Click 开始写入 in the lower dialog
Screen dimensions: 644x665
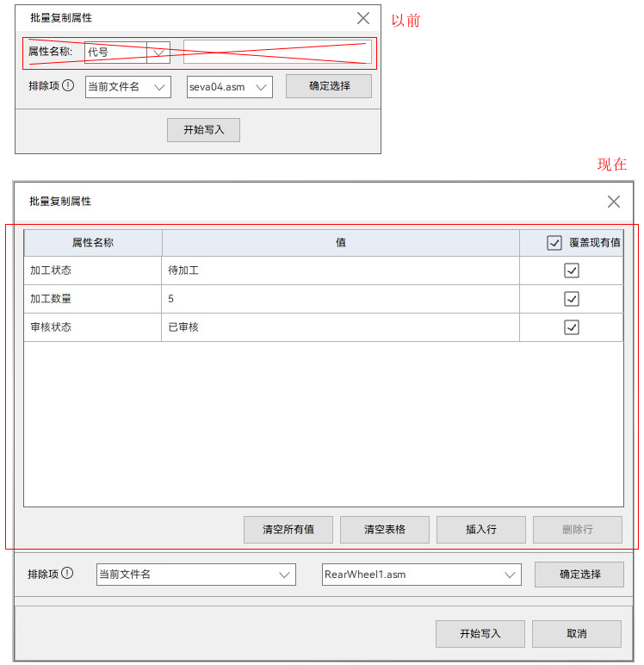pos(480,633)
